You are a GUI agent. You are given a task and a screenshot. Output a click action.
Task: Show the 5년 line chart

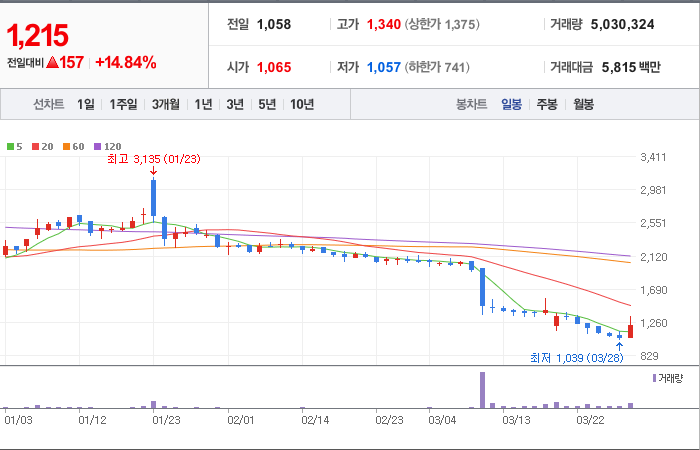(x=267, y=104)
